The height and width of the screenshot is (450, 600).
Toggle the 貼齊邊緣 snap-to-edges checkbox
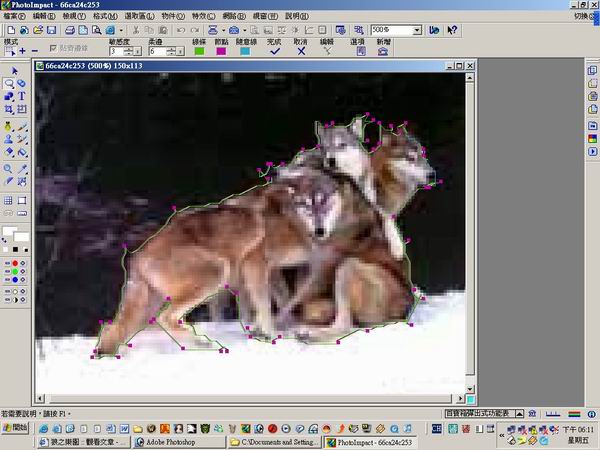[x=54, y=48]
